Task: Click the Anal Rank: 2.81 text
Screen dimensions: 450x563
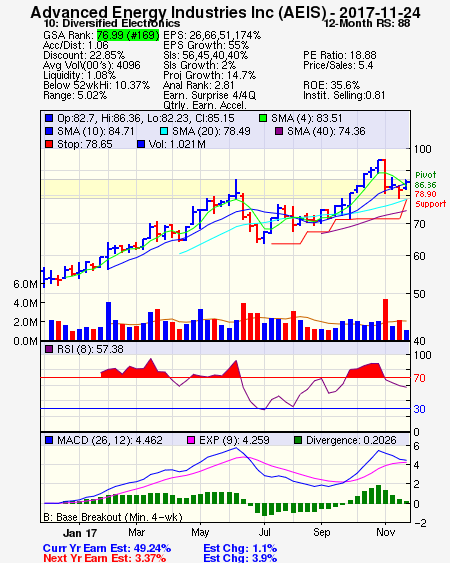Action: coord(199,85)
